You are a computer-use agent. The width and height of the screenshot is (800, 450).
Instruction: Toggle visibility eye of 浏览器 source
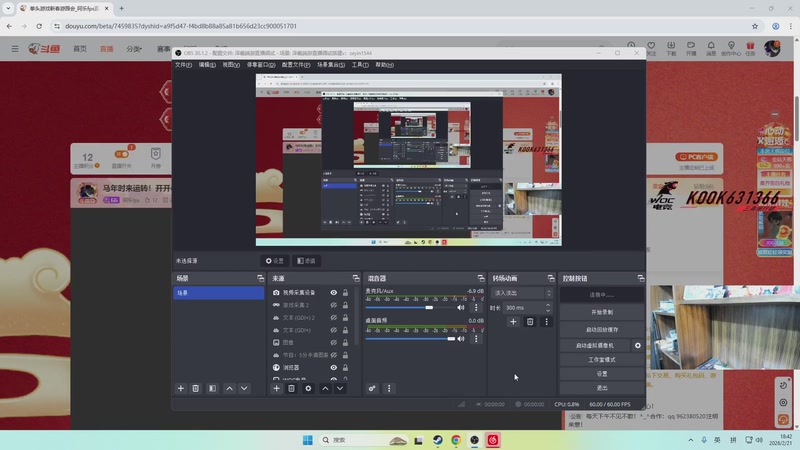point(334,367)
